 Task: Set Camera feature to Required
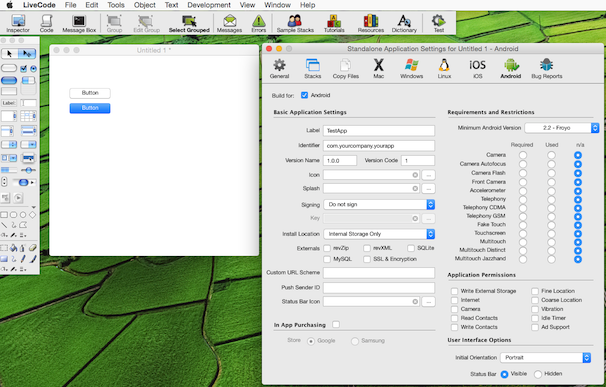tap(523, 155)
